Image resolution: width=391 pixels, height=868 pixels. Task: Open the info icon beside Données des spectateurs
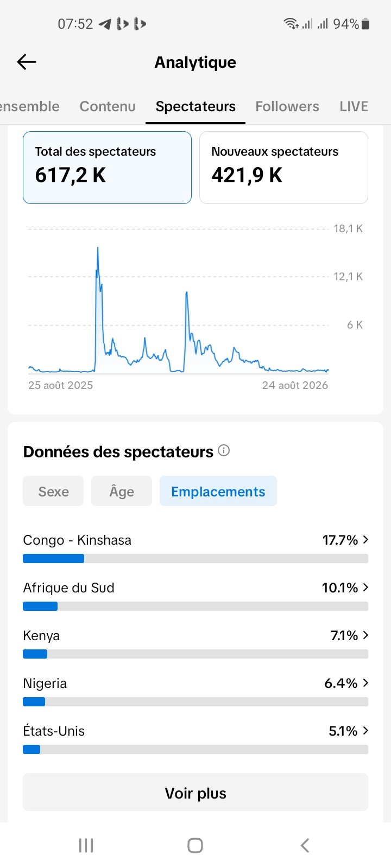point(224,450)
